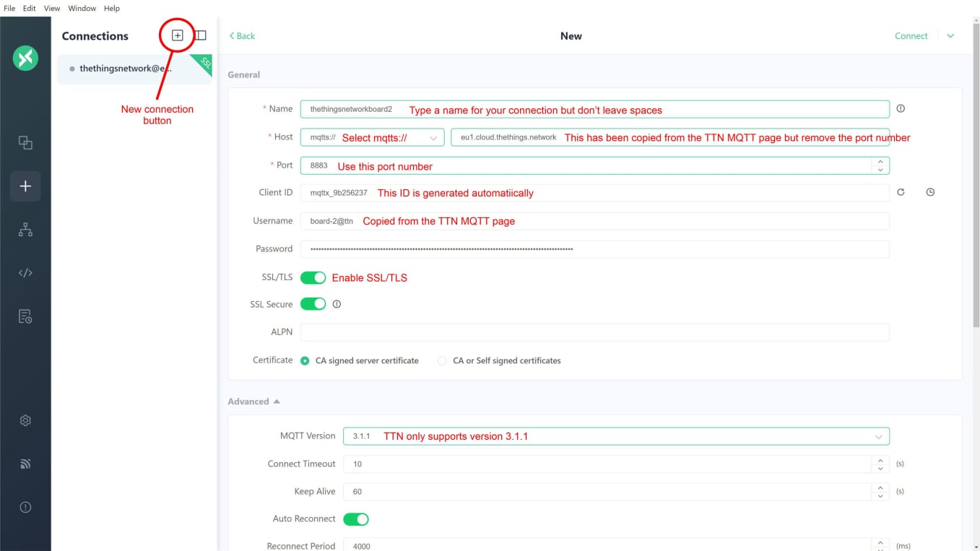Open the Script icon in sidebar

click(25, 273)
